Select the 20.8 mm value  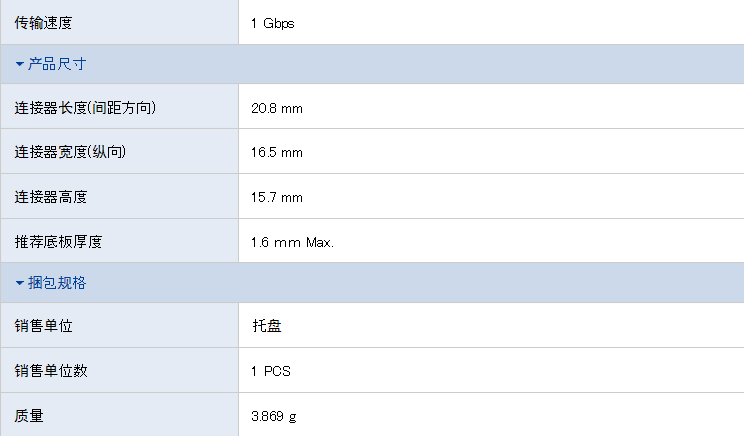point(277,109)
